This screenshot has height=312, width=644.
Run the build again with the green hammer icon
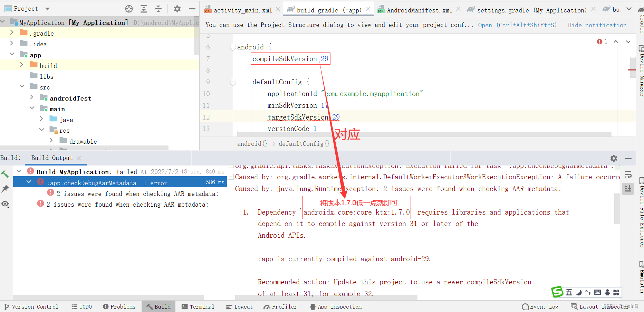(x=5, y=174)
